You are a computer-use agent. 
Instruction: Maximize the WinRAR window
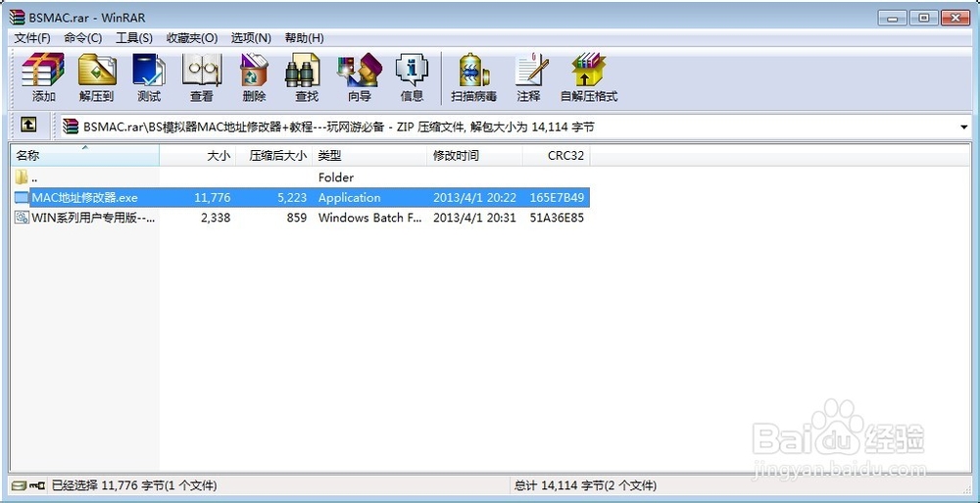(x=923, y=19)
